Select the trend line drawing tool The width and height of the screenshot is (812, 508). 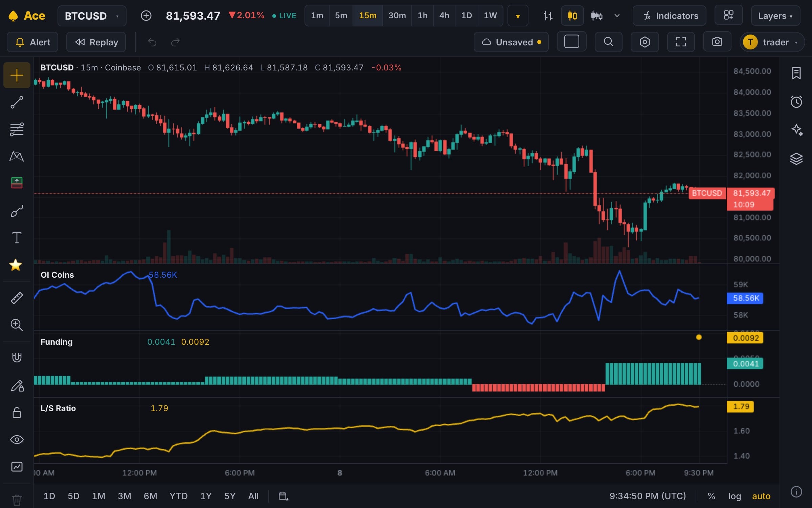pyautogui.click(x=17, y=102)
